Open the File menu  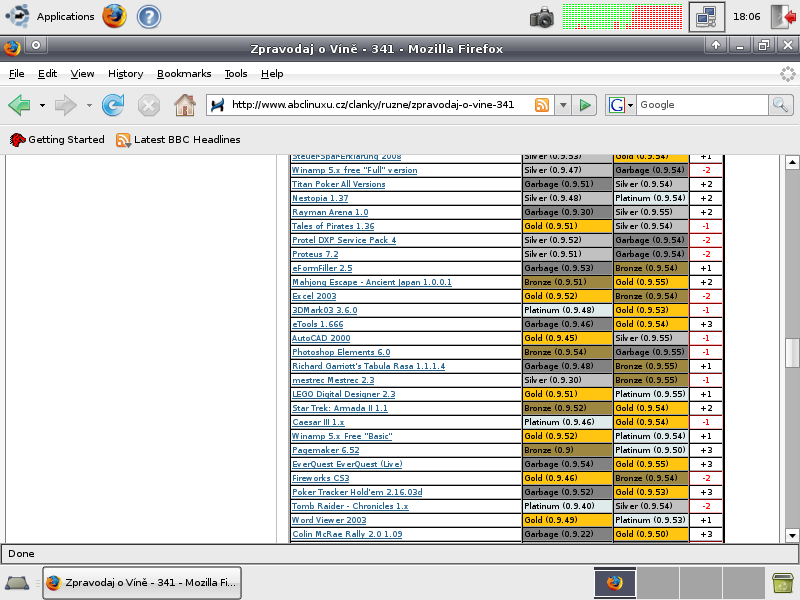point(16,73)
